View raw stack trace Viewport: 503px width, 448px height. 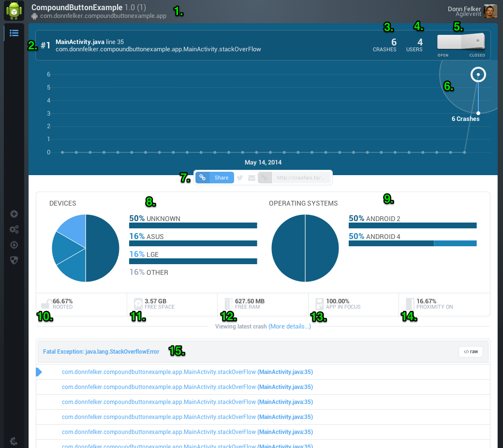coord(471,352)
